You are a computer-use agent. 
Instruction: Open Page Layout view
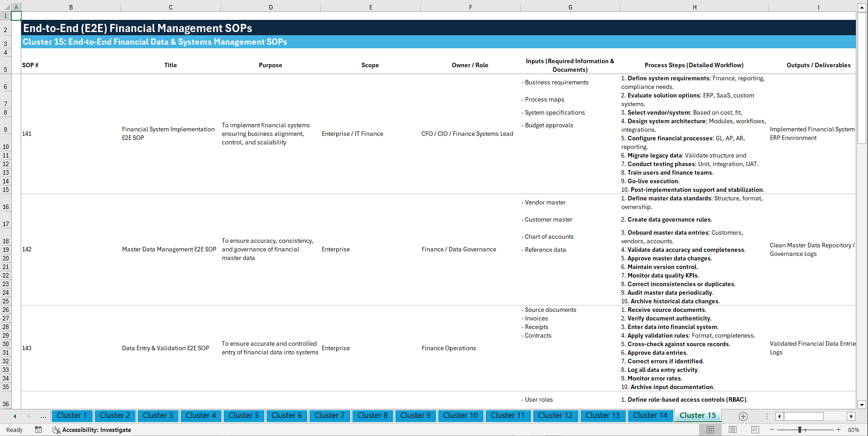(x=732, y=430)
